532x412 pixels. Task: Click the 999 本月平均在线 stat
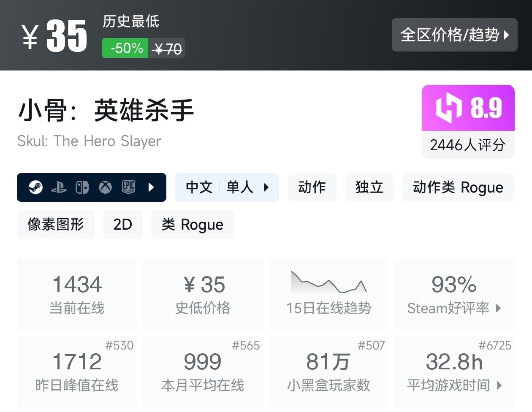[x=203, y=371]
